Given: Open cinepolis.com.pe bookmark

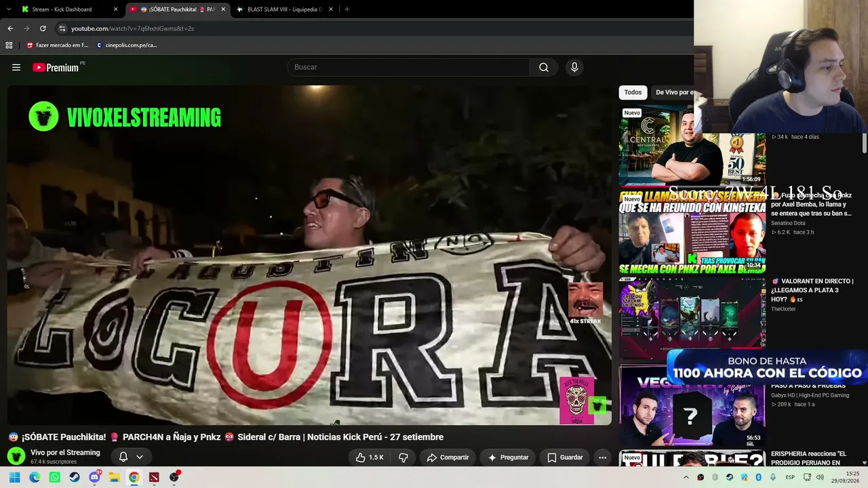Looking at the screenshot, I should 126,45.
